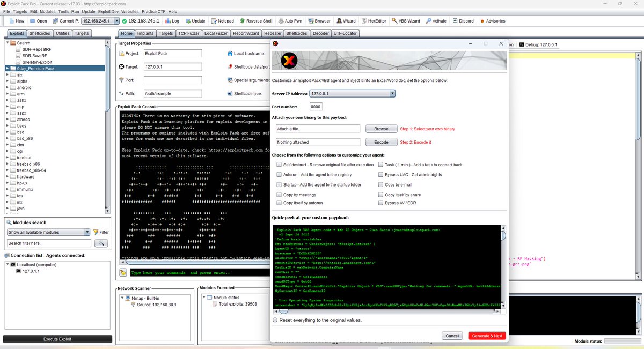Select the 127.0.1.1 agent

pos(28,271)
